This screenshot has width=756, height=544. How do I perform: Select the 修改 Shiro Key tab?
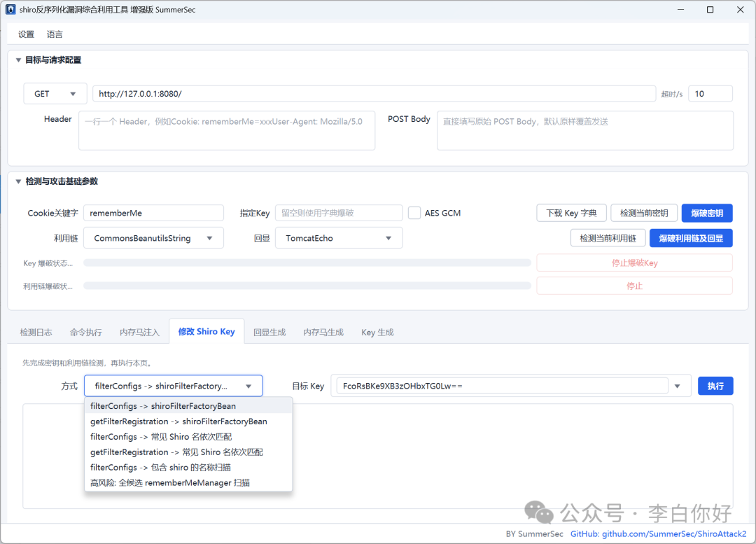point(206,332)
